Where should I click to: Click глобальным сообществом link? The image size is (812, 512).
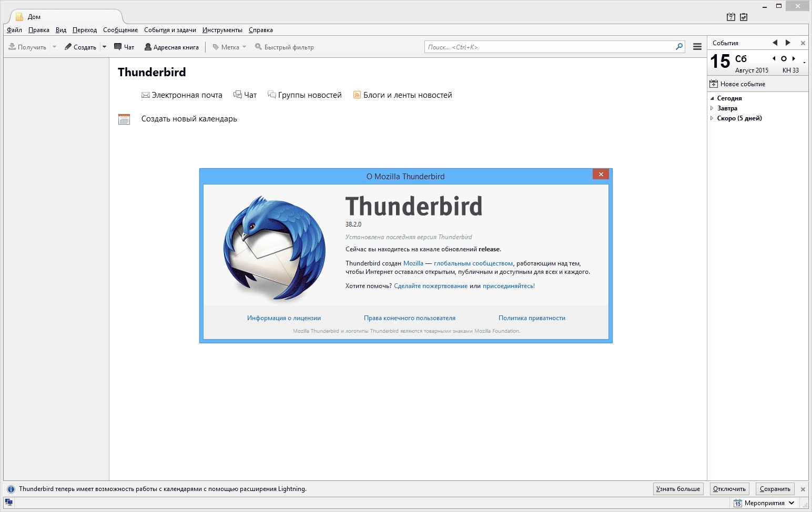(x=473, y=263)
